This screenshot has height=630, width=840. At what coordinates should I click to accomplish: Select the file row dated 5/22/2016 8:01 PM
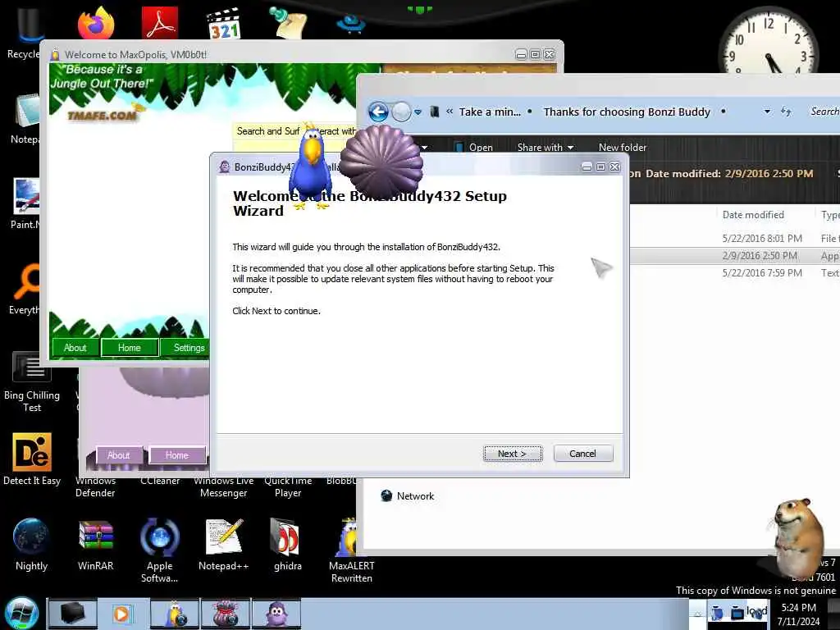point(734,239)
